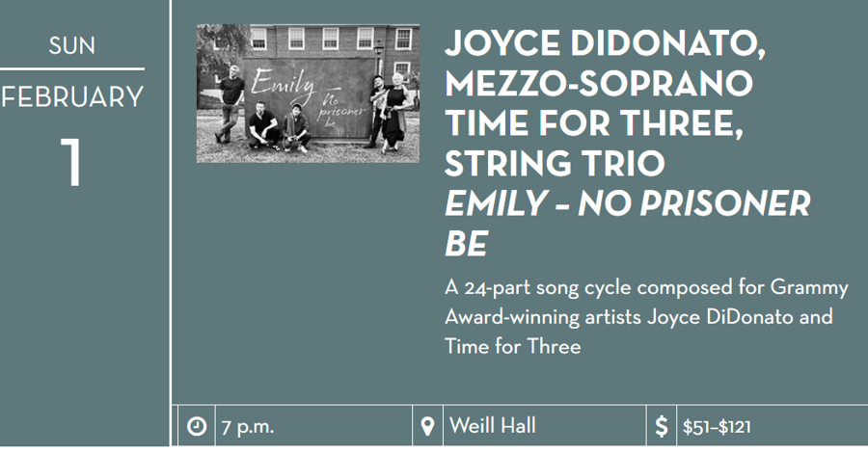
Task: Click the $51–$121 ticket price range
Action: click(x=717, y=426)
